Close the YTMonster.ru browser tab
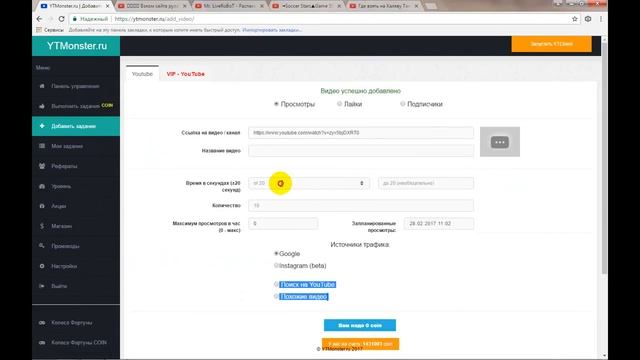640x360 pixels. tap(107, 6)
